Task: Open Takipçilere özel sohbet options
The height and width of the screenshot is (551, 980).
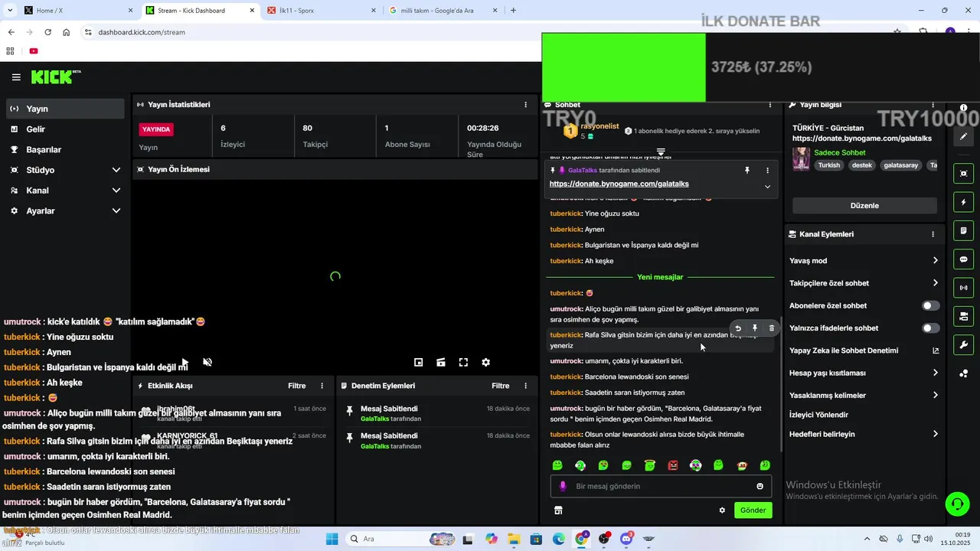Action: coord(864,283)
